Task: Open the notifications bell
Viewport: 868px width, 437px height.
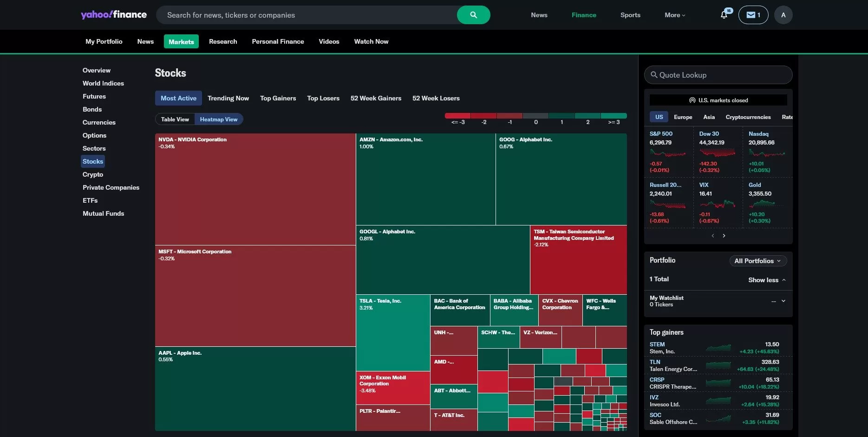Action: [724, 15]
